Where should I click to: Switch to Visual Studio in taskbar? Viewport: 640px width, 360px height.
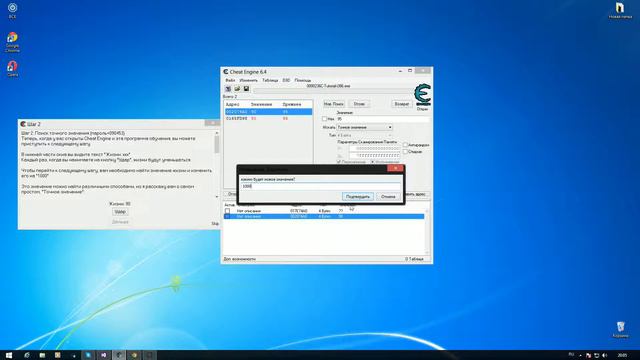tap(104, 355)
